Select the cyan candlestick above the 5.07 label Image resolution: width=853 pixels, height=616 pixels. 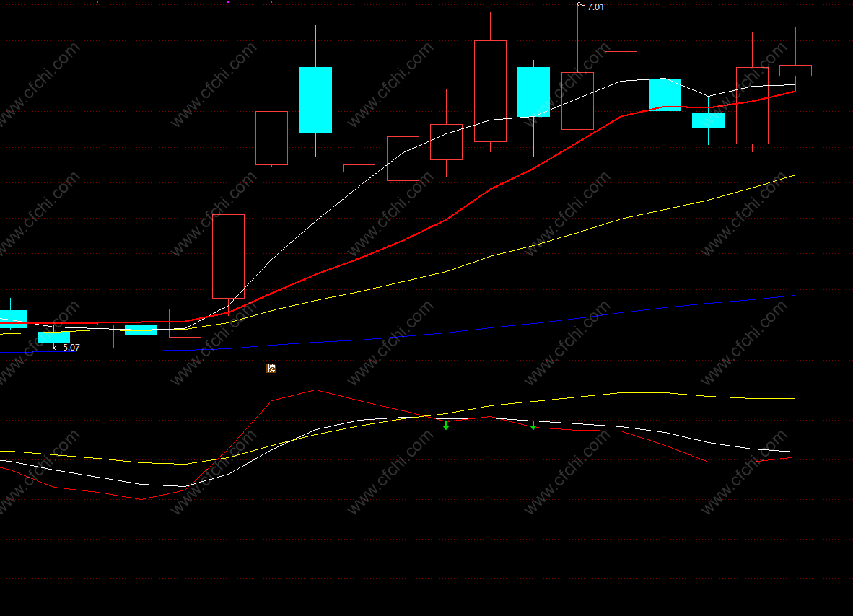pyautogui.click(x=54, y=337)
